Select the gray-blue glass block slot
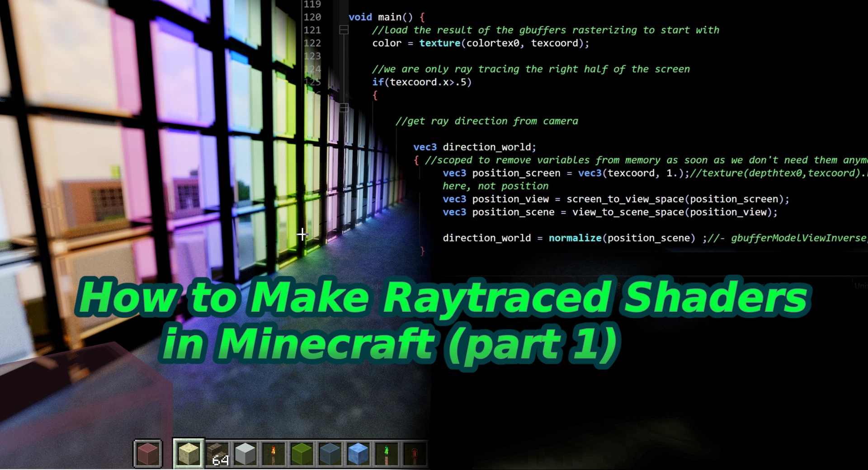The width and height of the screenshot is (868, 470). tap(330, 453)
